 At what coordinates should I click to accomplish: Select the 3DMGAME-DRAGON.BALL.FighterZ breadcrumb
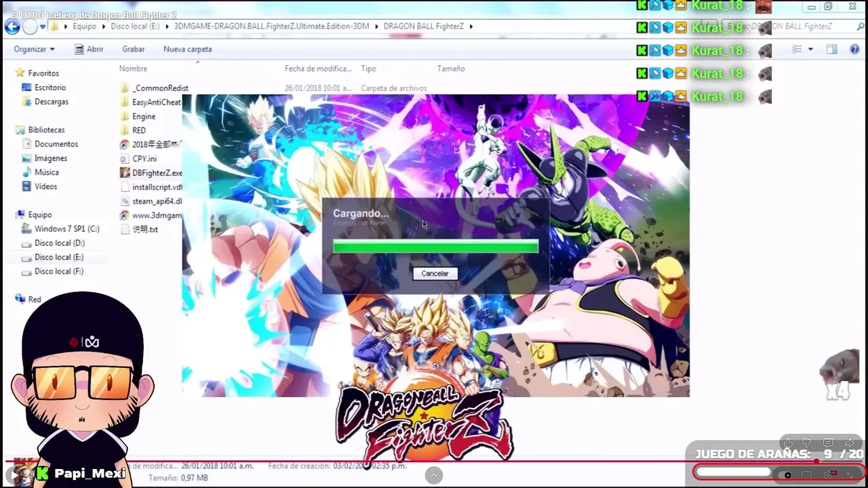point(271,26)
